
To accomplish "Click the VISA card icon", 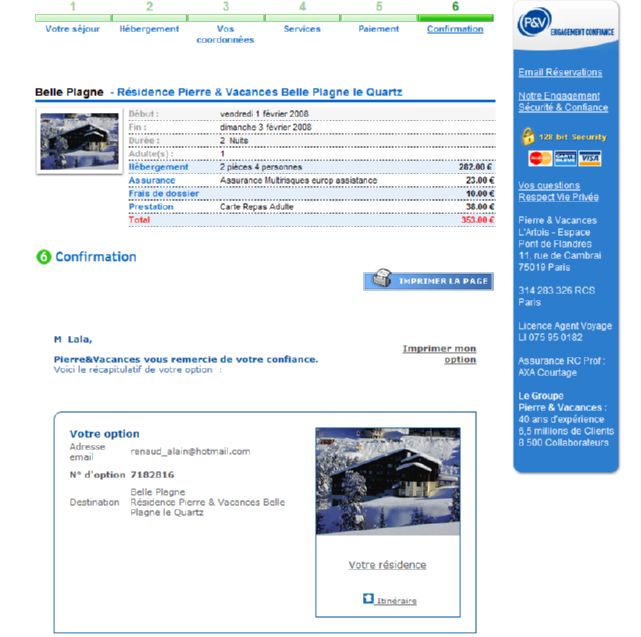I will (x=590, y=158).
